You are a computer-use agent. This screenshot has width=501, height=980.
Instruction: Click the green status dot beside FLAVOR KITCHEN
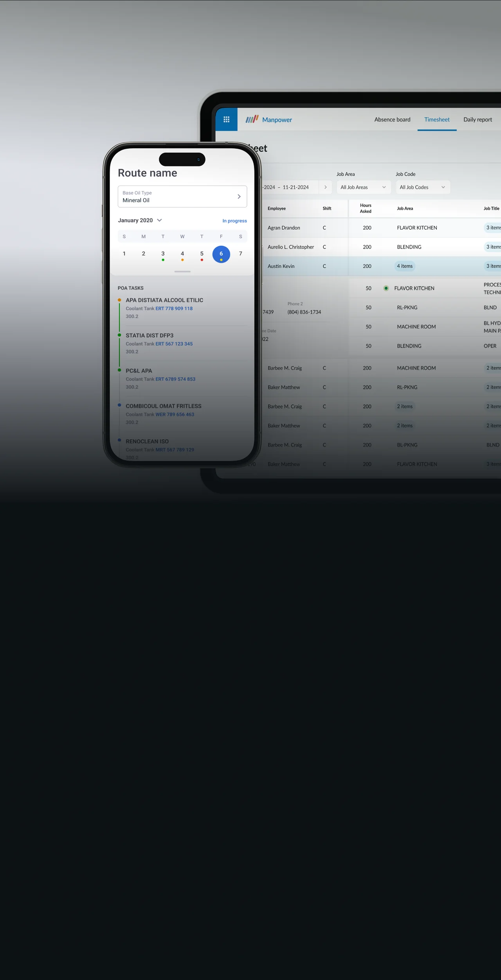tap(386, 288)
